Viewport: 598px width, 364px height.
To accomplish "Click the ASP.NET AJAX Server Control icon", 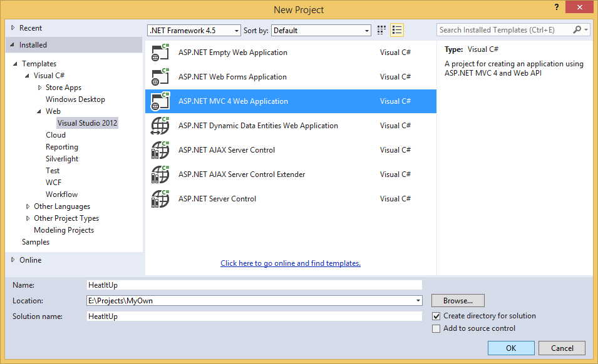I will (x=160, y=150).
